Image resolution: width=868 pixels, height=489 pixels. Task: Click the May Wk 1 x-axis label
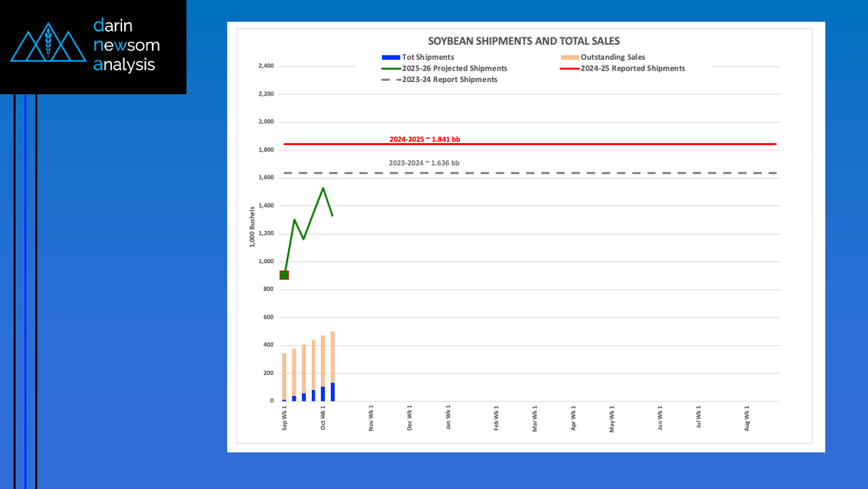tap(612, 418)
